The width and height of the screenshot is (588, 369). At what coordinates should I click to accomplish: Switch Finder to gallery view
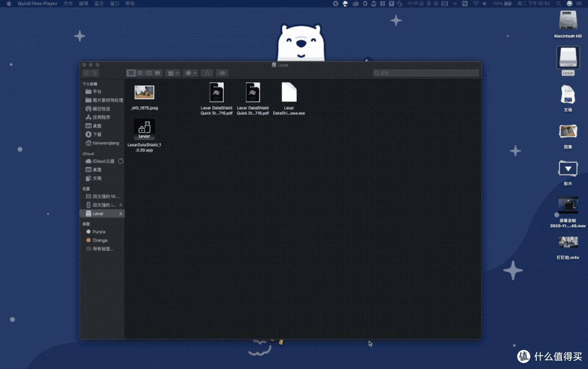coord(157,73)
